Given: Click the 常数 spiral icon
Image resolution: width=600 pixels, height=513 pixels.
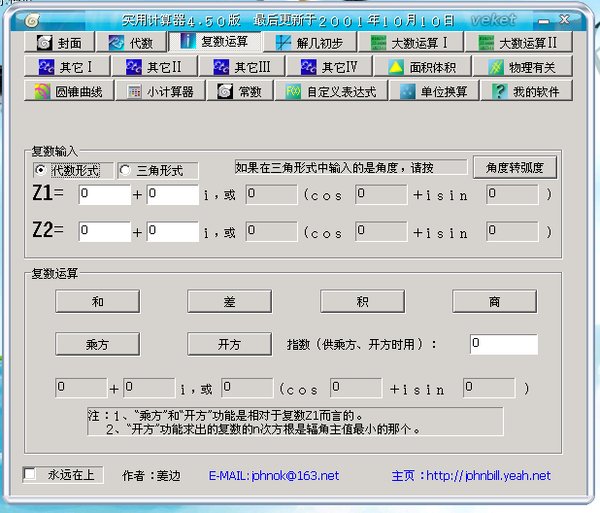Looking at the screenshot, I should [225, 91].
